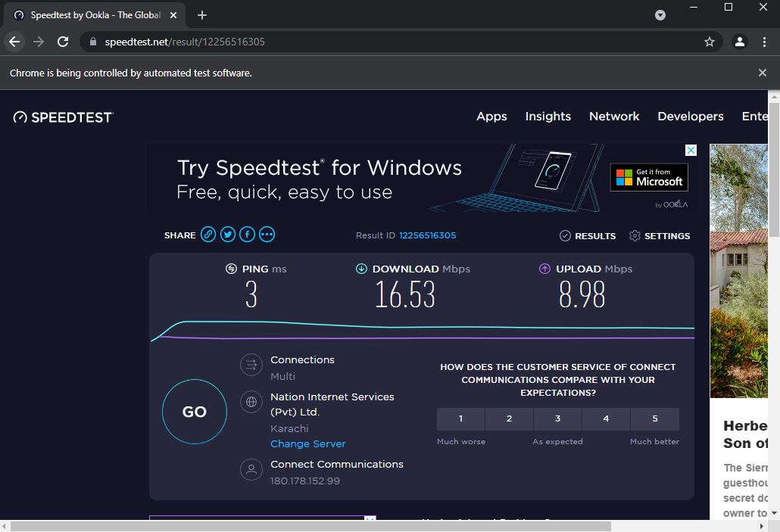
Task: Click the server globe icon
Action: pos(251,402)
